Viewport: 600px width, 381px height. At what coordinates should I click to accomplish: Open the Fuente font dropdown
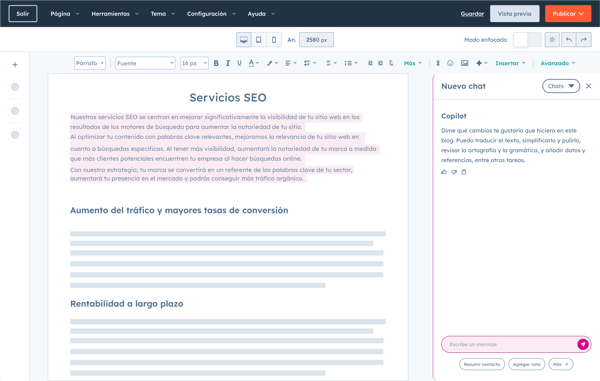coord(145,63)
